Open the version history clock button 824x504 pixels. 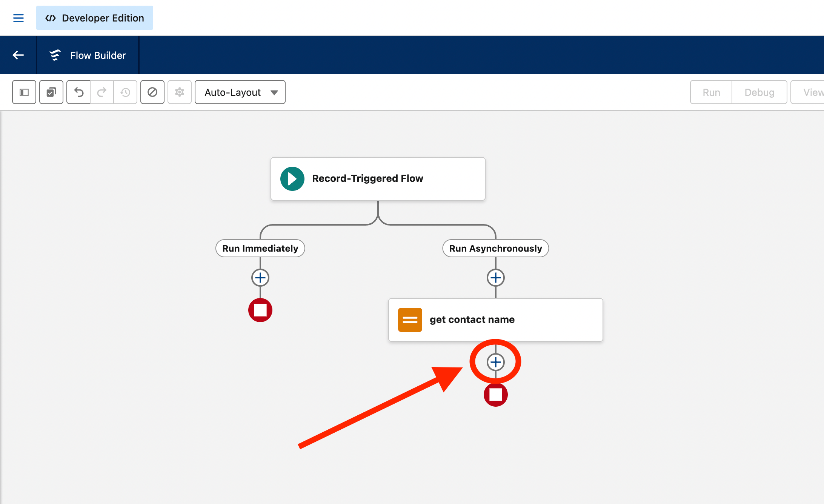point(125,92)
